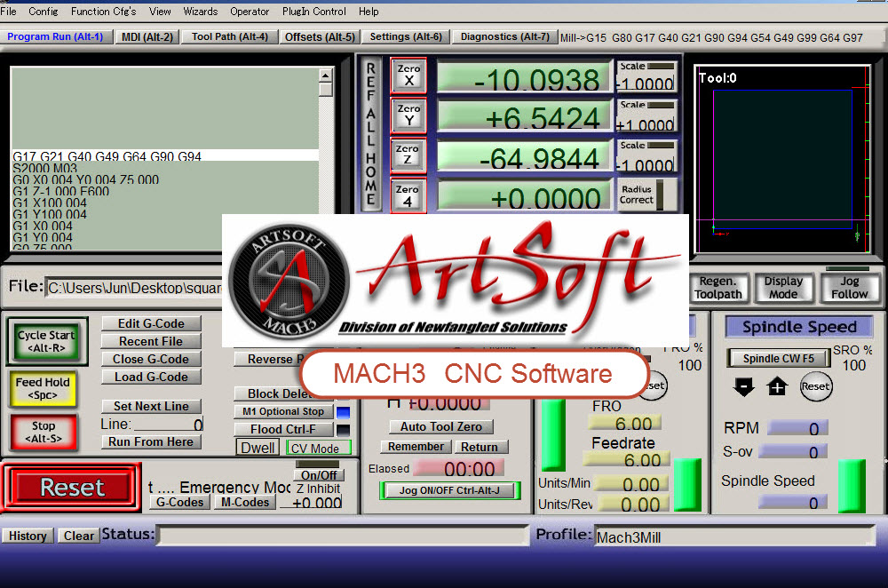Toggle Dwell mode button
The image size is (888, 588).
click(x=258, y=448)
